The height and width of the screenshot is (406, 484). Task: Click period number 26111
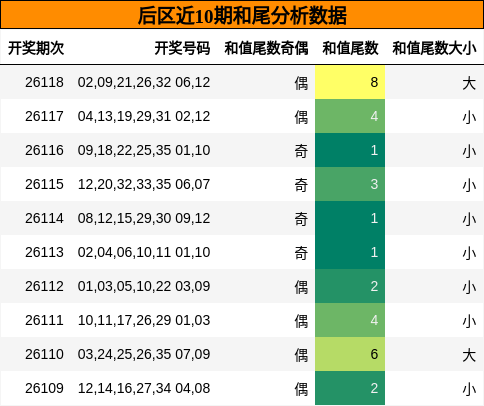click(x=44, y=320)
